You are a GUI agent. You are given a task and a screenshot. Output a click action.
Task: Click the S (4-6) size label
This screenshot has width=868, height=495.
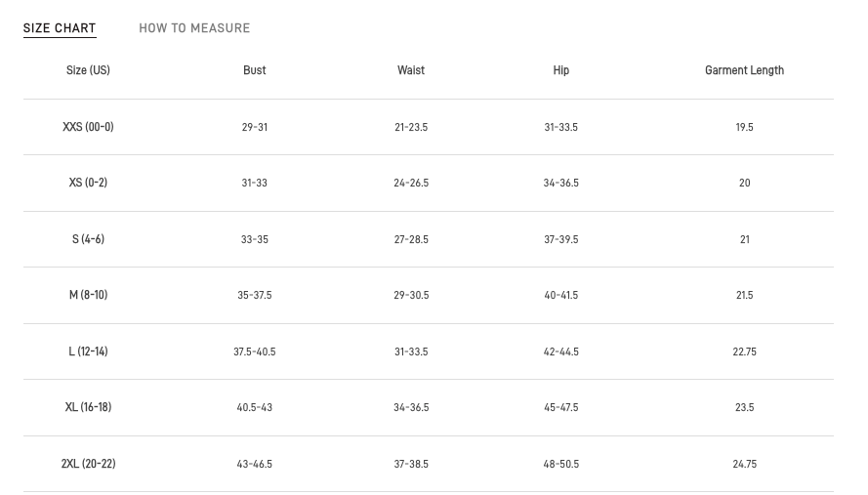click(x=88, y=239)
